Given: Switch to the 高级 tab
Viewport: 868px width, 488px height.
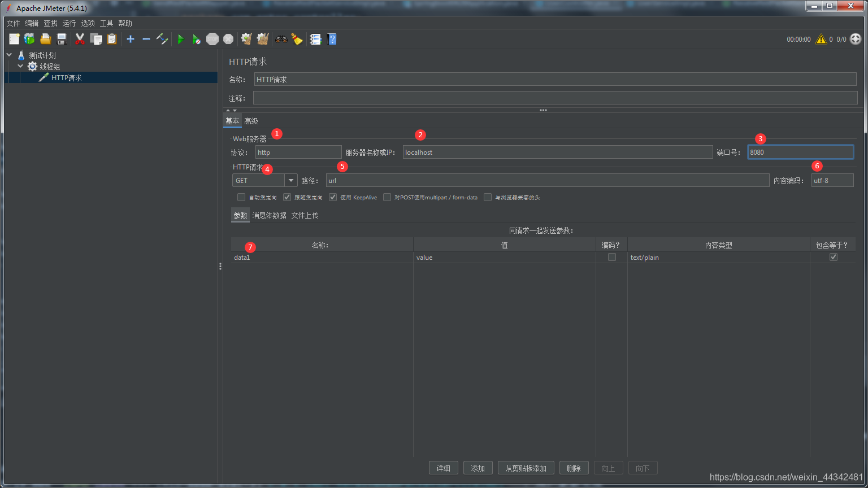Looking at the screenshot, I should (x=251, y=121).
